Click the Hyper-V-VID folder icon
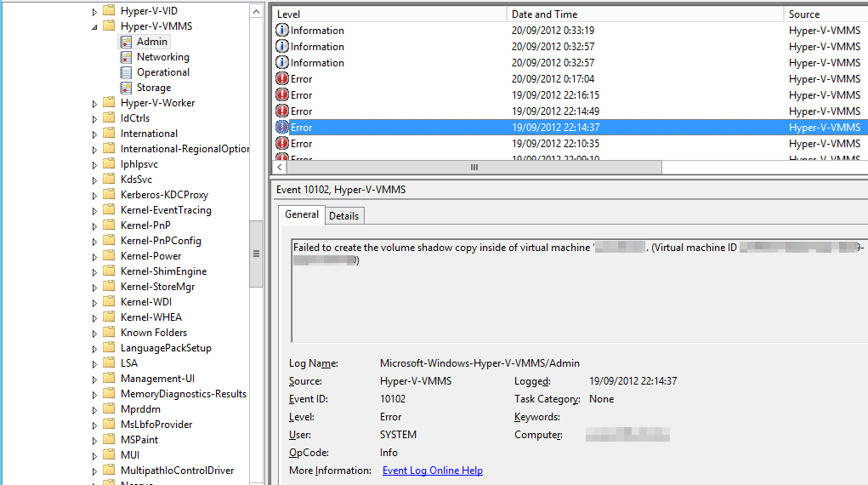The height and width of the screenshot is (485, 868). (110, 10)
